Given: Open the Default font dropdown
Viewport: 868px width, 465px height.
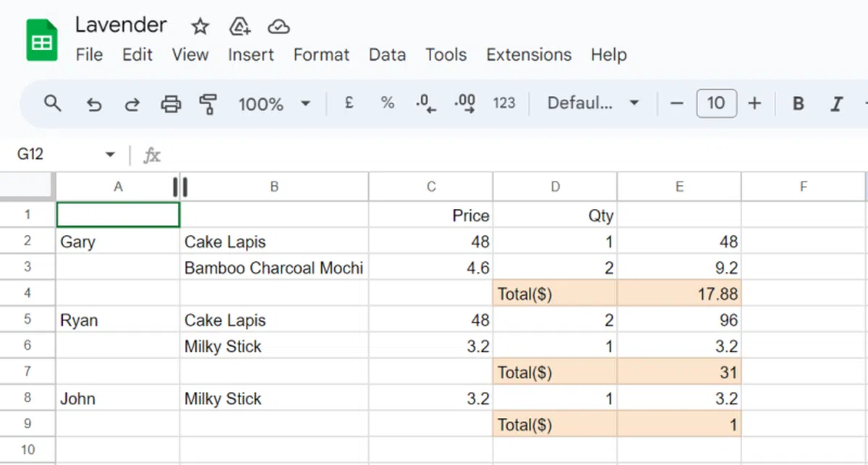Looking at the screenshot, I should click(593, 103).
